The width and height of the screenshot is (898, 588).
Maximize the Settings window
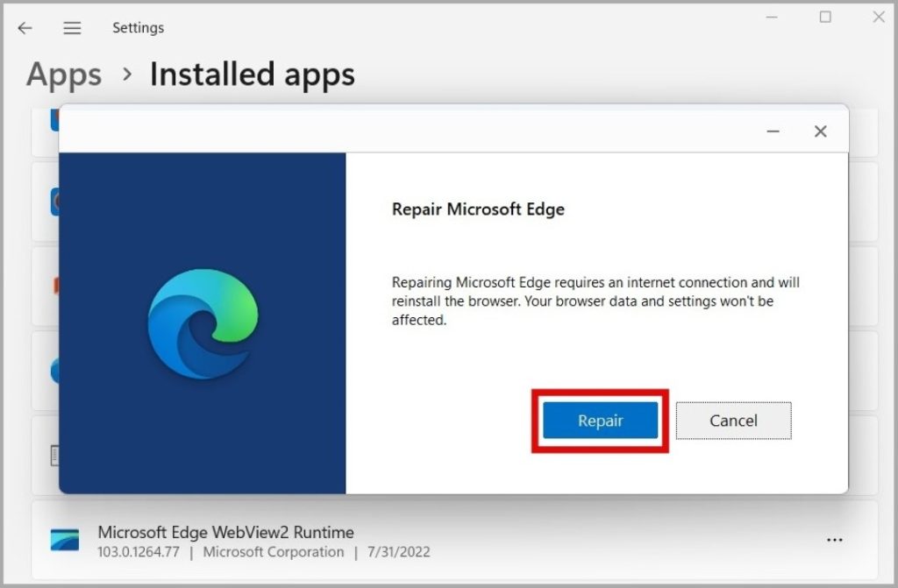coord(825,18)
